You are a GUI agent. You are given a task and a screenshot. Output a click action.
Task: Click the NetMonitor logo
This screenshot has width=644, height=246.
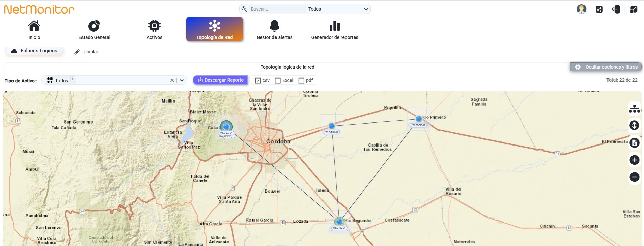coord(39,9)
